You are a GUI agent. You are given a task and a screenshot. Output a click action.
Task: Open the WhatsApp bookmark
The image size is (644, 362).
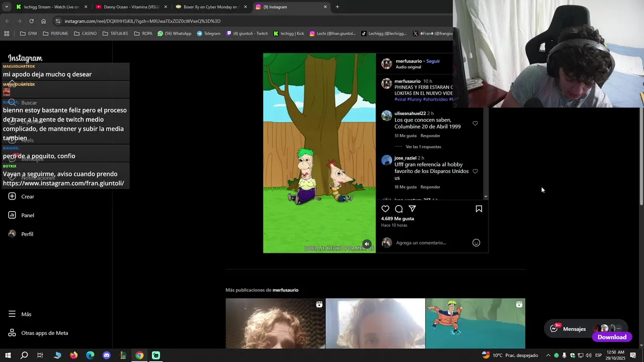pos(175,34)
